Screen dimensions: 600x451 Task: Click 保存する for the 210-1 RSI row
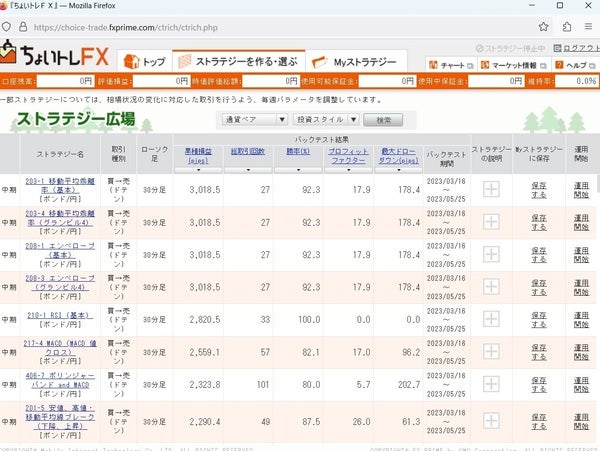pos(539,320)
